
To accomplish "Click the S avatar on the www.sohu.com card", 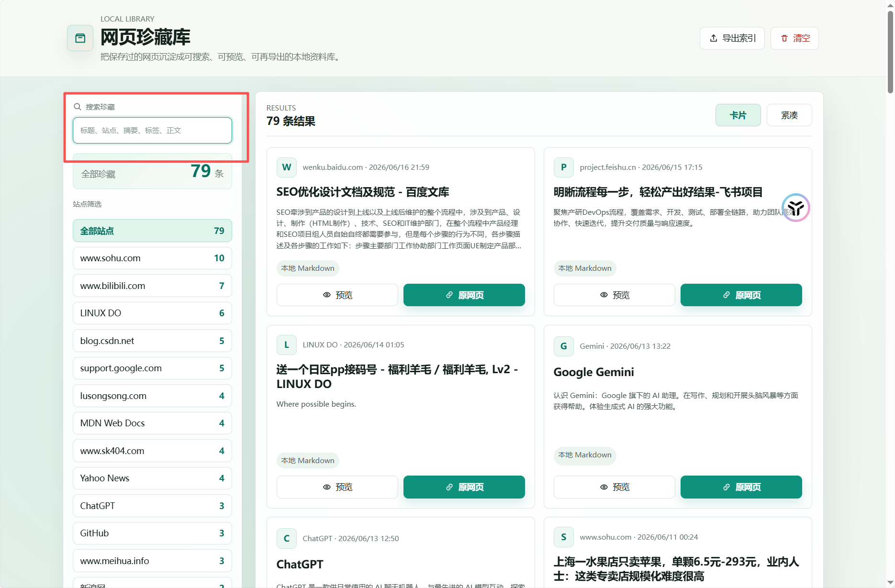I will click(x=564, y=537).
